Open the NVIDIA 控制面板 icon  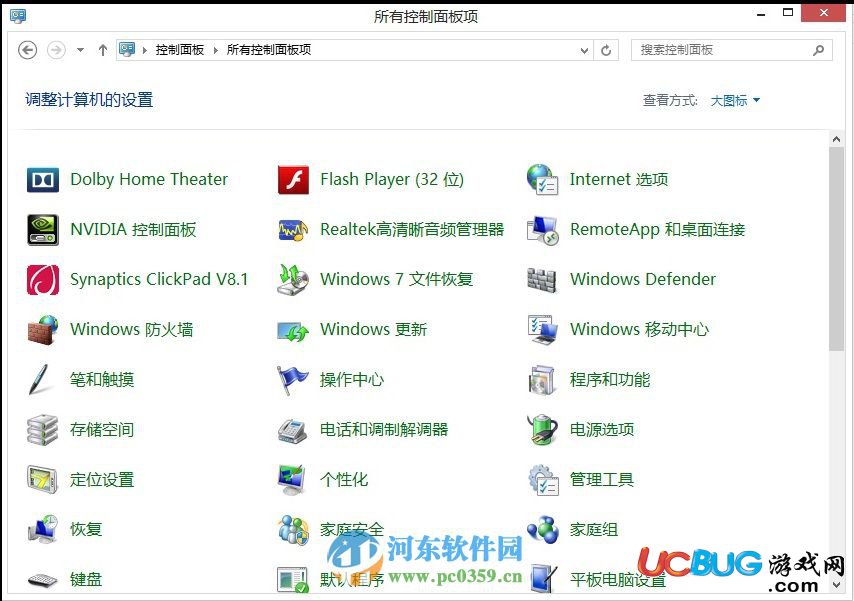42,229
